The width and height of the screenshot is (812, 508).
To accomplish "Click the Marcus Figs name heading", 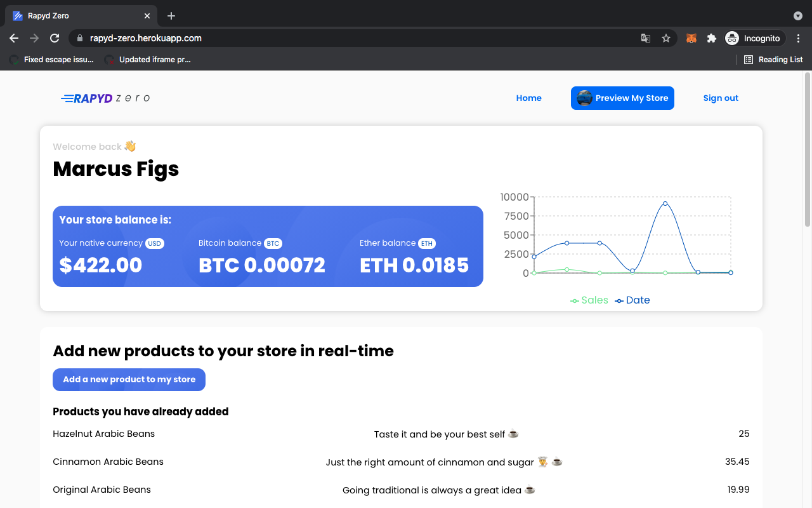I will 116,169.
